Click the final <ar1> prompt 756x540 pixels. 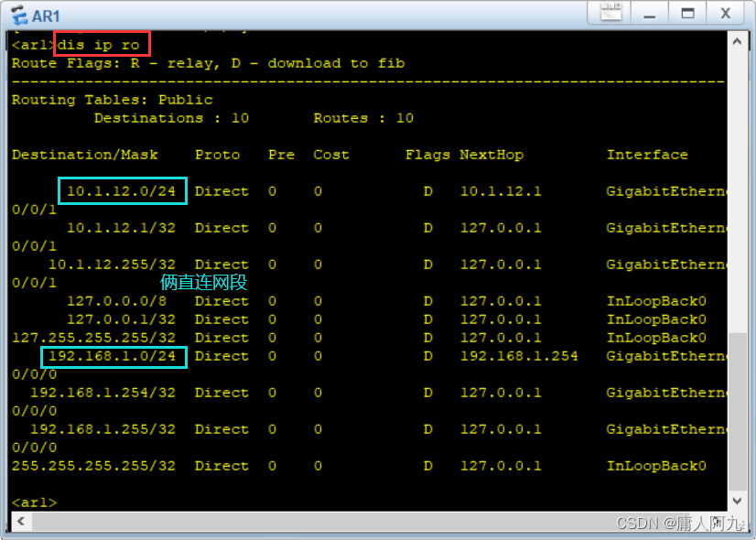point(34,502)
